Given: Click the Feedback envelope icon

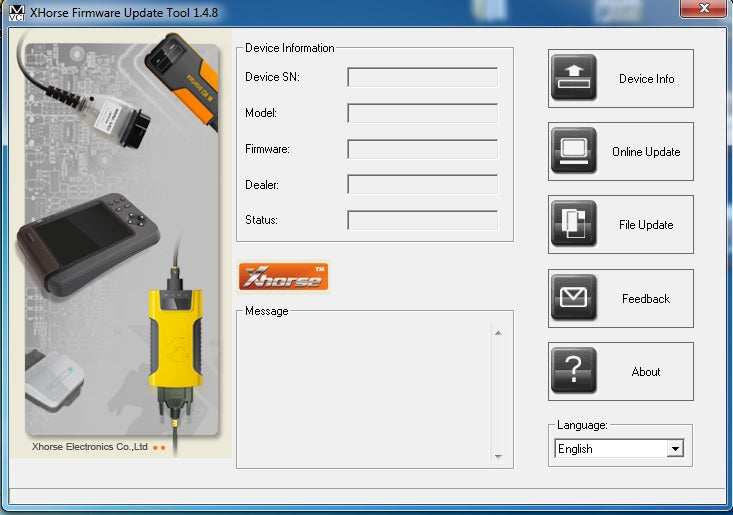Looking at the screenshot, I should click(574, 297).
